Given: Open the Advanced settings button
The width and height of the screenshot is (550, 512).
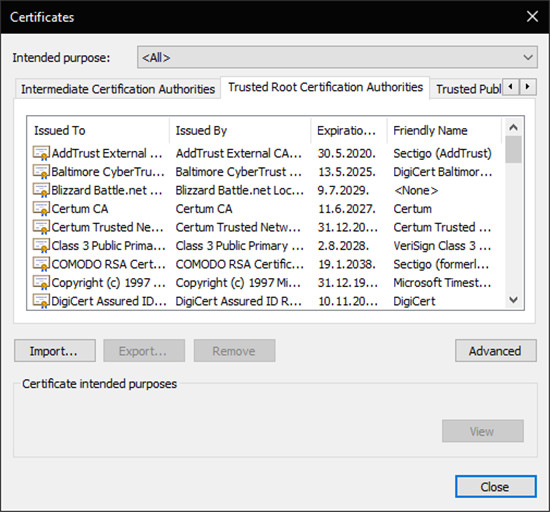Looking at the screenshot, I should pyautogui.click(x=496, y=351).
